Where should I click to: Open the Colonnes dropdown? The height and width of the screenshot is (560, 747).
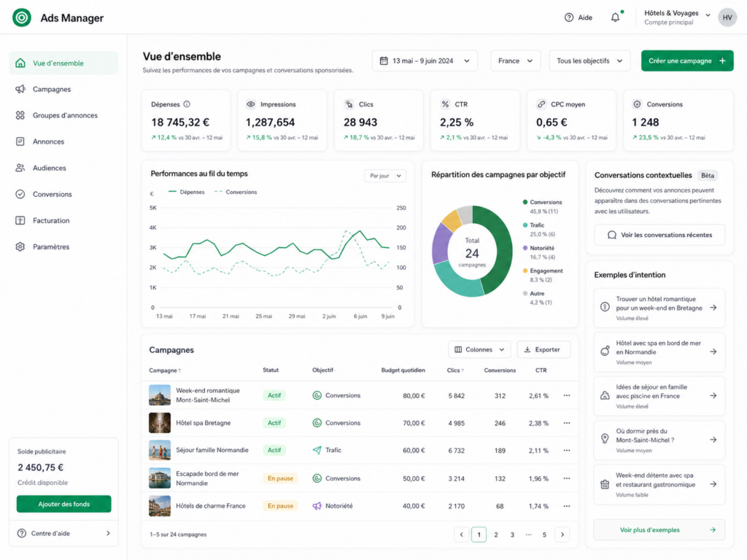click(x=479, y=349)
